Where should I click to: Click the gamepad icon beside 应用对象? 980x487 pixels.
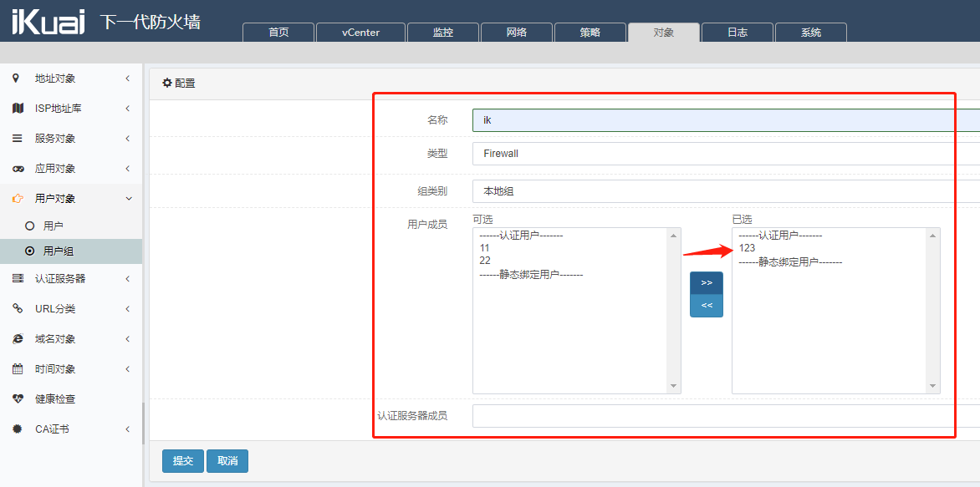pyautogui.click(x=18, y=169)
